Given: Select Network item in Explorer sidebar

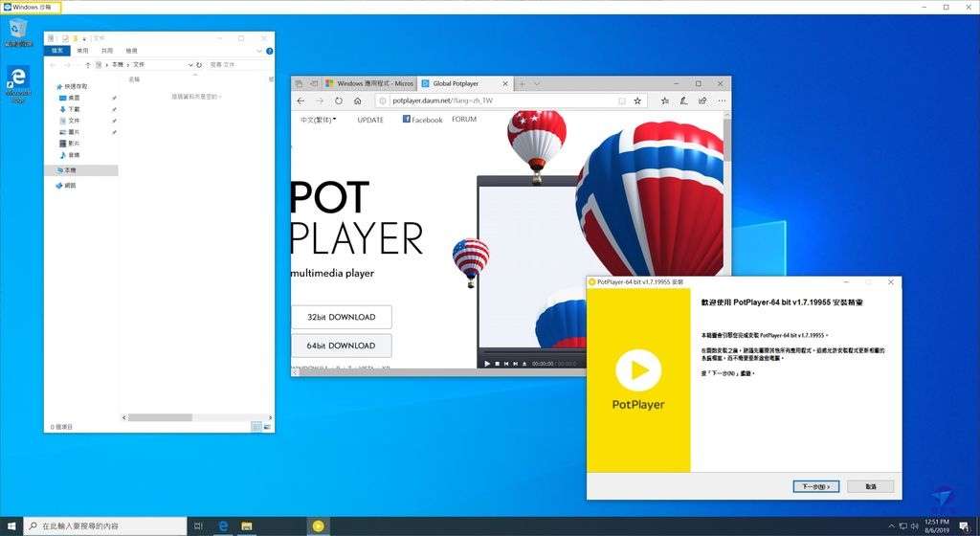Looking at the screenshot, I should [x=66, y=186].
